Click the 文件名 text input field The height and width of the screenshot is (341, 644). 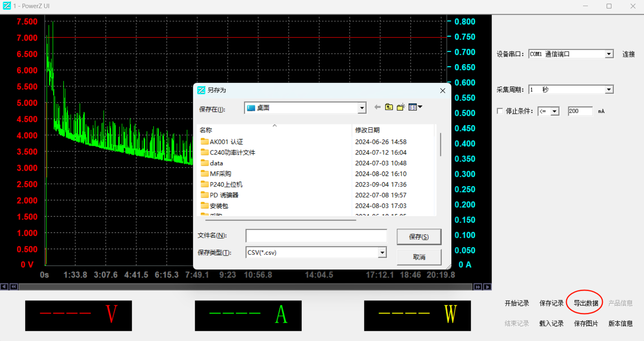click(316, 236)
